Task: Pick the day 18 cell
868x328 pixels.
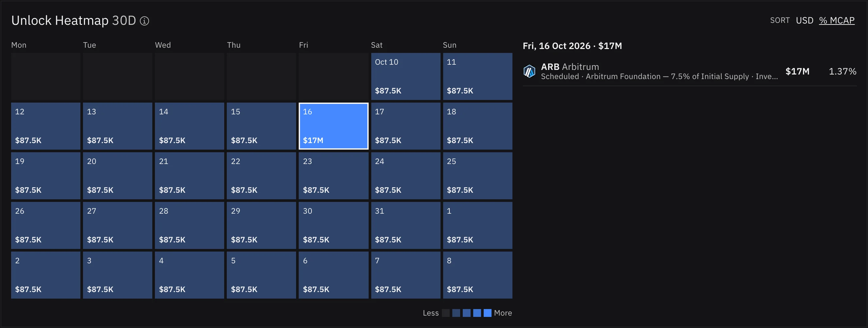Action: click(477, 126)
